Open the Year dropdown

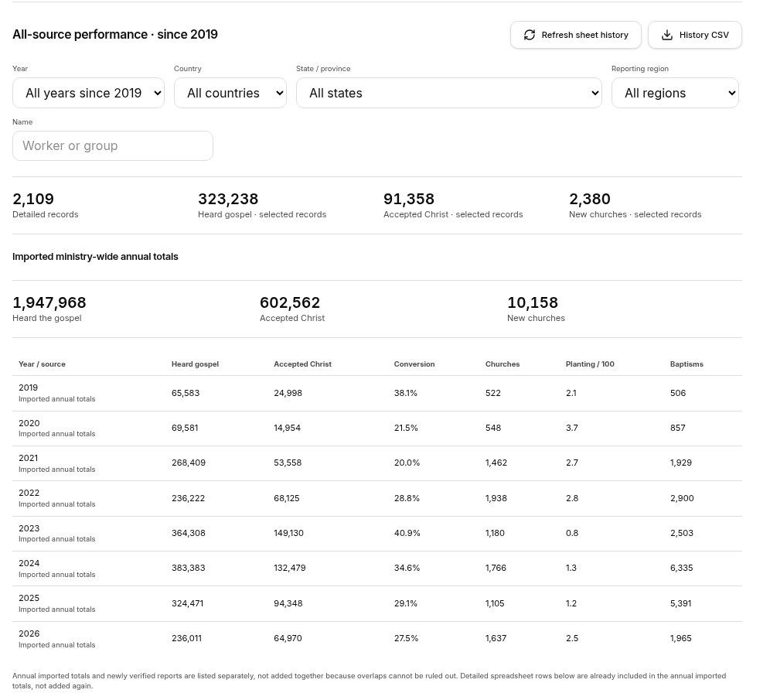pos(88,93)
